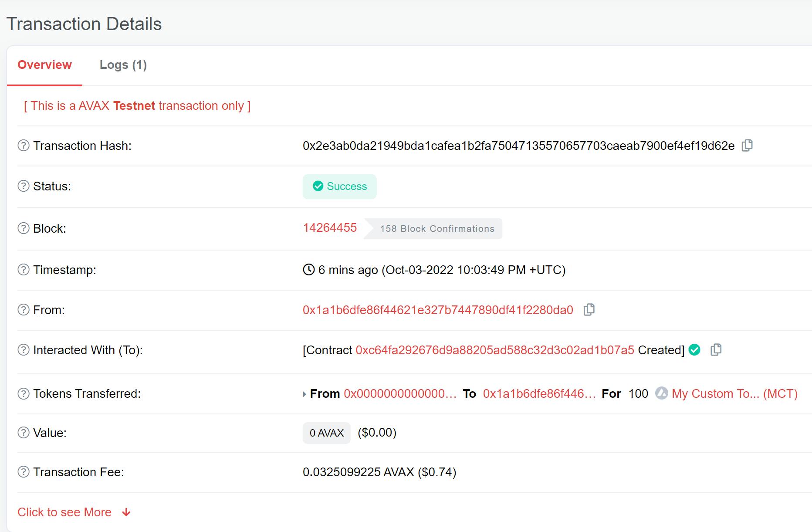Copy the transaction hash
This screenshot has width=812, height=532.
pyautogui.click(x=747, y=146)
